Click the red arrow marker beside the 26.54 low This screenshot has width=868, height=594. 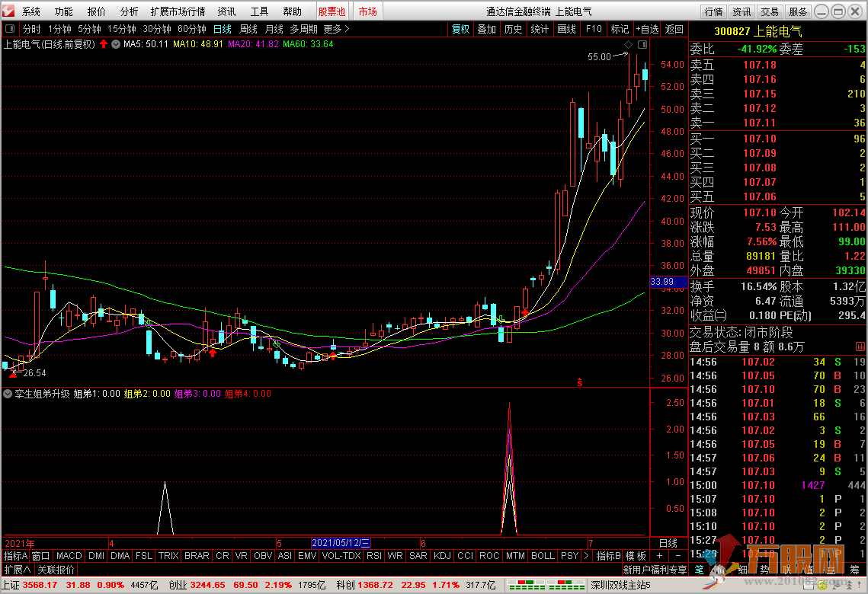point(13,375)
